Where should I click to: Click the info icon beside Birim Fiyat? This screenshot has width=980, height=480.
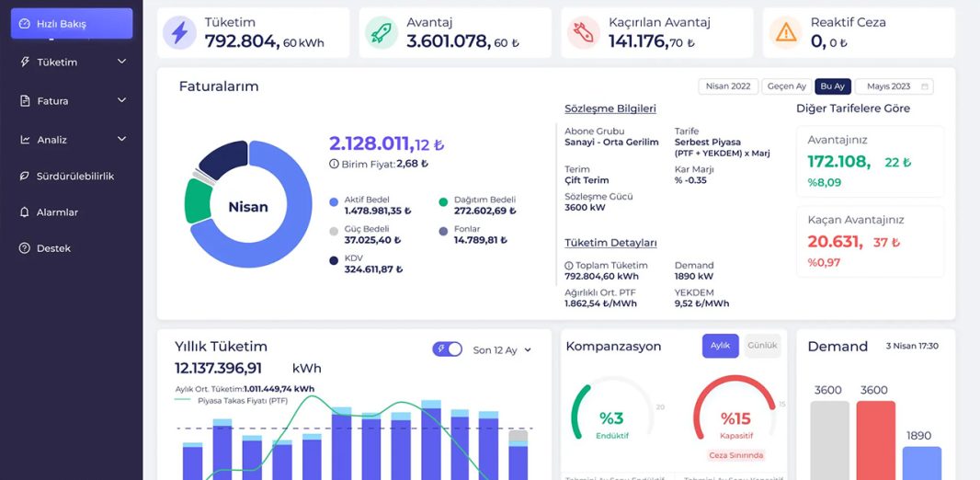coord(334,164)
